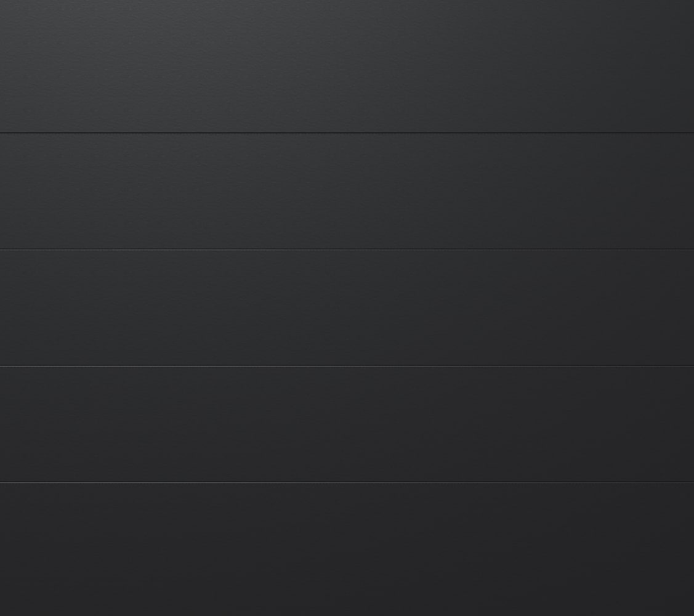Click the lowest horizontal divider line
Screen dimensions: 694x616
(x=347, y=482)
